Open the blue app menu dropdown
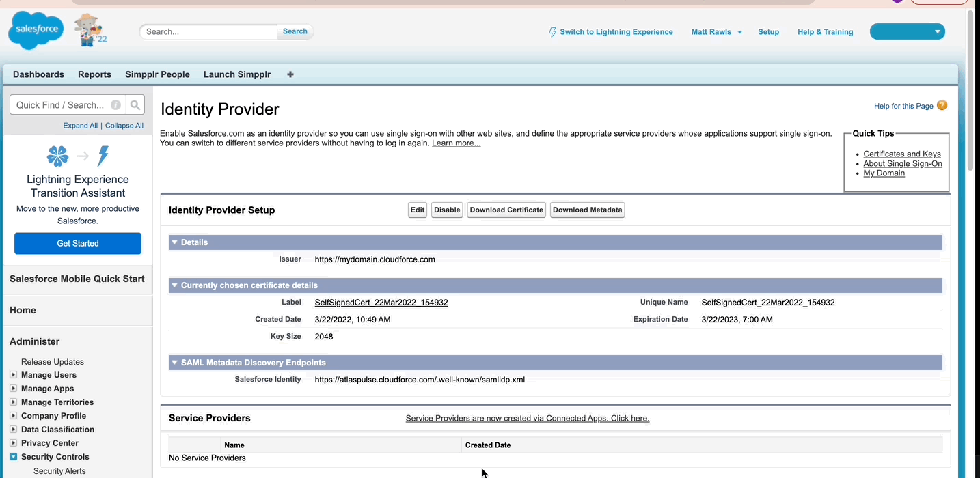This screenshot has width=980, height=478. coord(907,31)
